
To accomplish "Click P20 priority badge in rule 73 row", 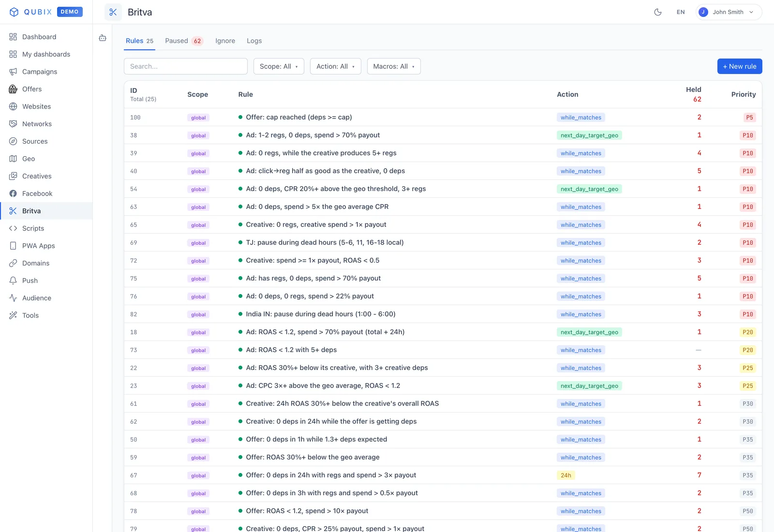I will [x=748, y=350].
